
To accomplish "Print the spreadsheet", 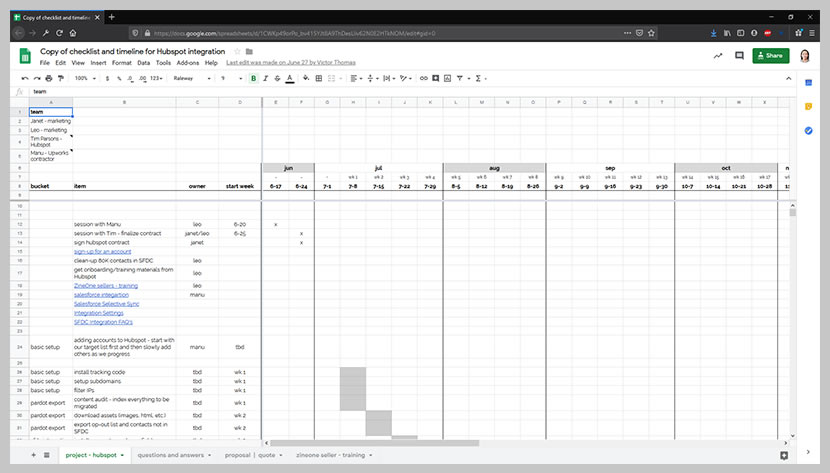I will tap(49, 78).
